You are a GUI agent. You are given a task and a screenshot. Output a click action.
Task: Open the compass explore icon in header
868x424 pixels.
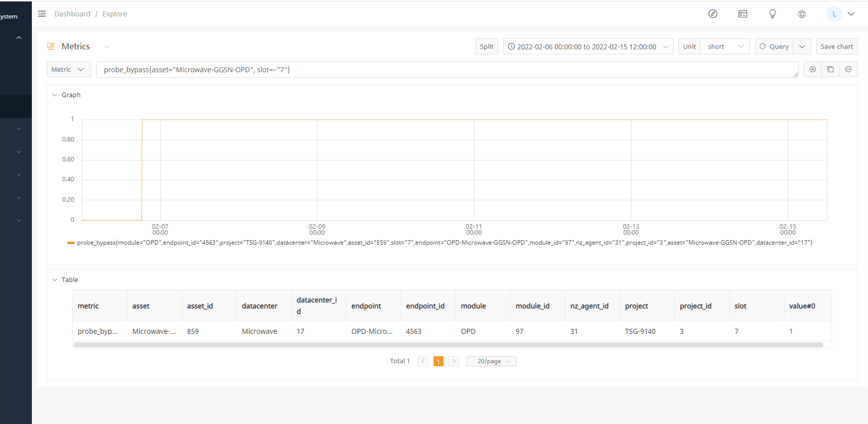pos(713,14)
